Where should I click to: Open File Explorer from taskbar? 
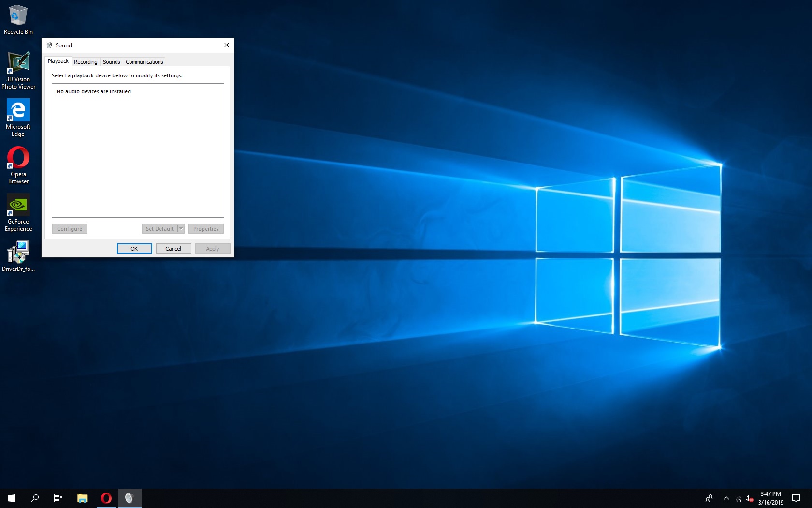(x=82, y=498)
